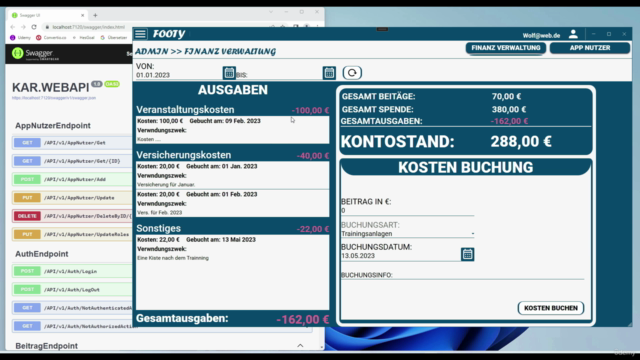The height and width of the screenshot is (360, 640).
Task: Close the Swagger UI tab
Action: point(82,16)
